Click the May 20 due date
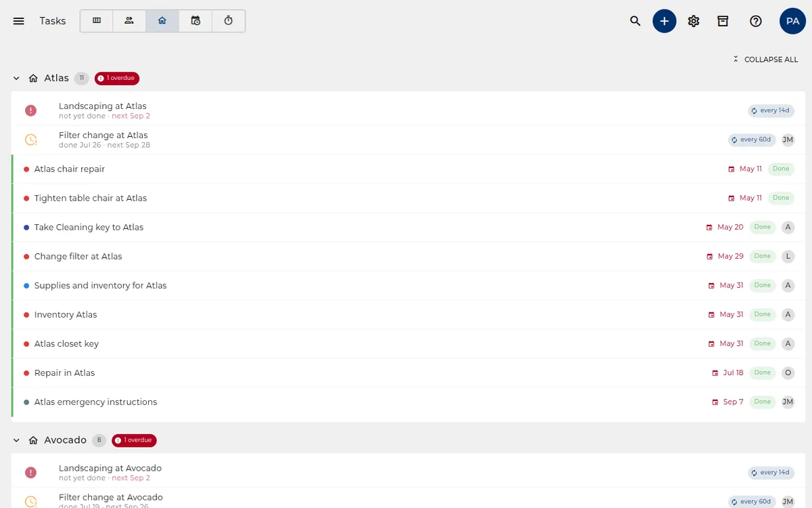 point(730,228)
